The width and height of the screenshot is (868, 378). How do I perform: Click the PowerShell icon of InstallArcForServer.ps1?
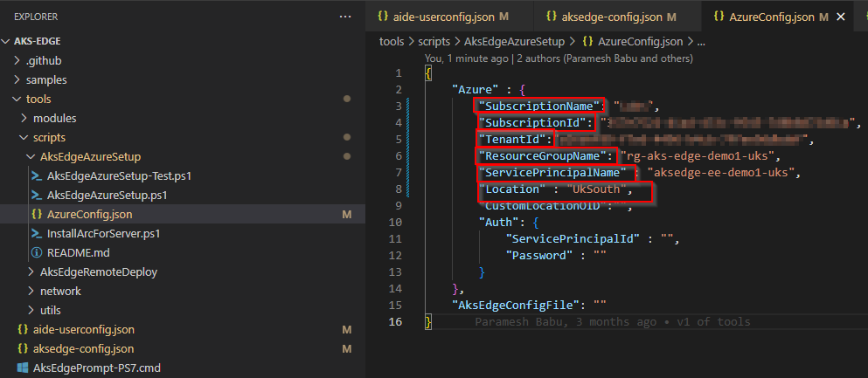[37, 234]
